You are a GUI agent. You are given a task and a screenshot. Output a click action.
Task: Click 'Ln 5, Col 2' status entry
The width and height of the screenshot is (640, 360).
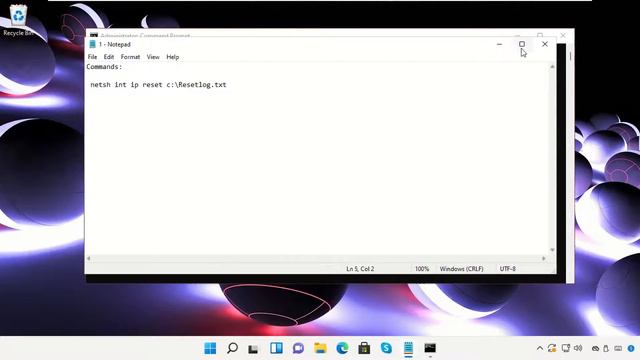[360, 269]
